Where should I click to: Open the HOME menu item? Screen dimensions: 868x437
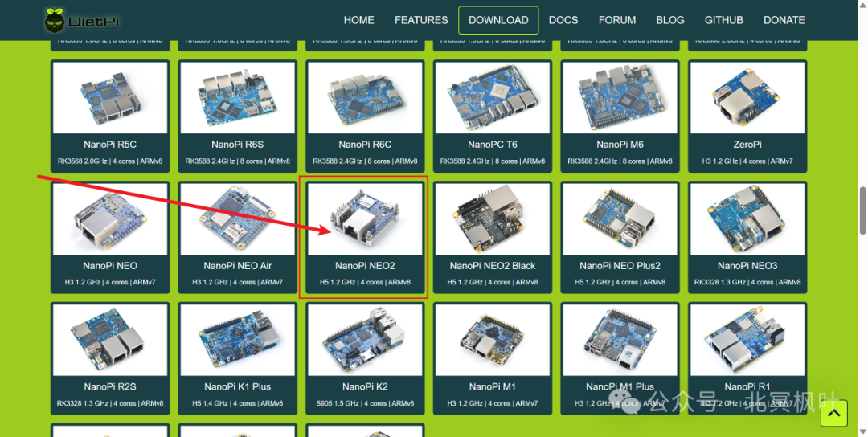(x=358, y=20)
